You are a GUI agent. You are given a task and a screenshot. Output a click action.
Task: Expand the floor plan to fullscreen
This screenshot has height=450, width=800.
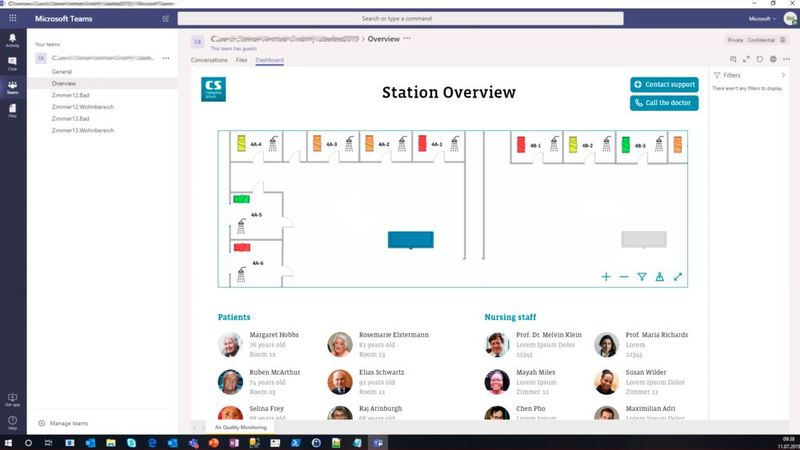coord(678,277)
